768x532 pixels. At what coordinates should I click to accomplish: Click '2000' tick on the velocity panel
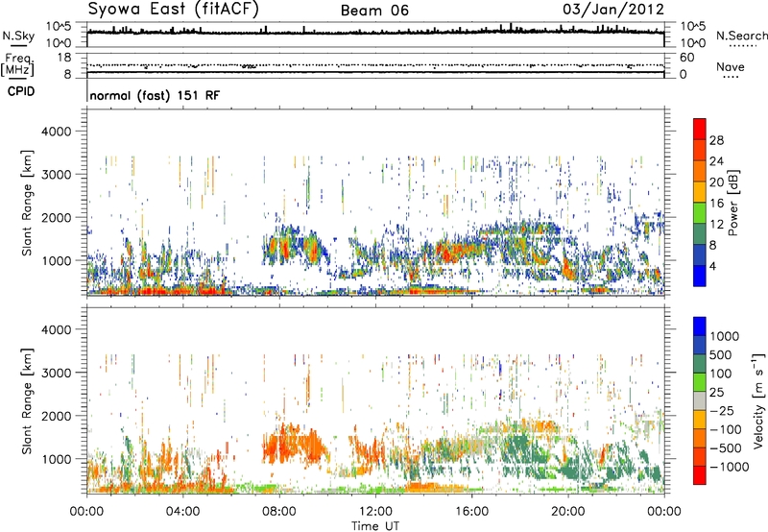click(x=56, y=416)
